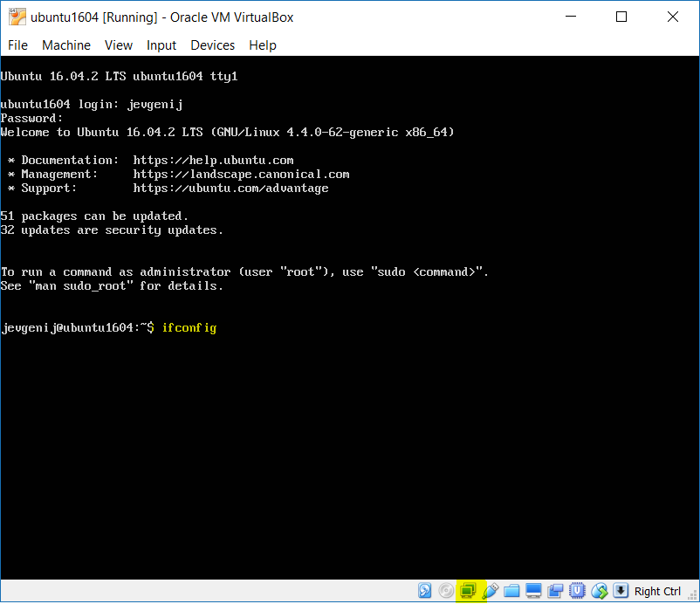Click the VirtualBox window title icon
700x604 pixels.
pos(17,17)
